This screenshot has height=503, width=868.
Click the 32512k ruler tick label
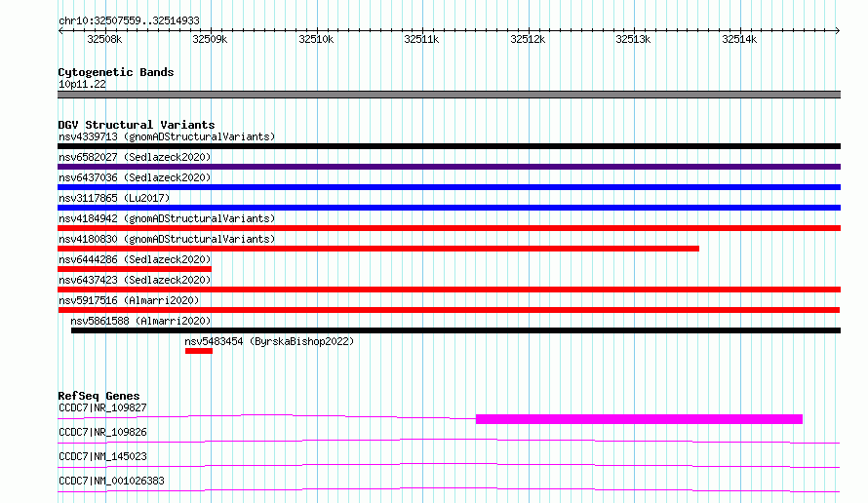pos(528,39)
